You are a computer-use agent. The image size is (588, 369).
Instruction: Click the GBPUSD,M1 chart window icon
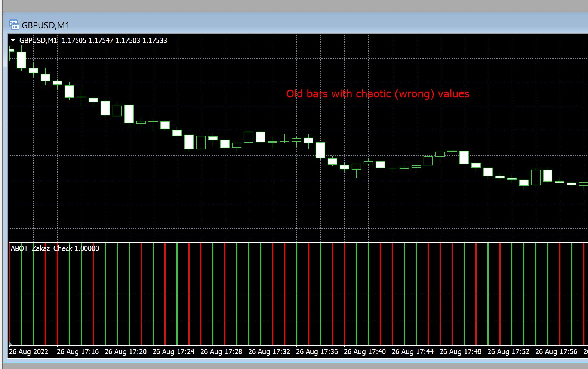coord(14,25)
